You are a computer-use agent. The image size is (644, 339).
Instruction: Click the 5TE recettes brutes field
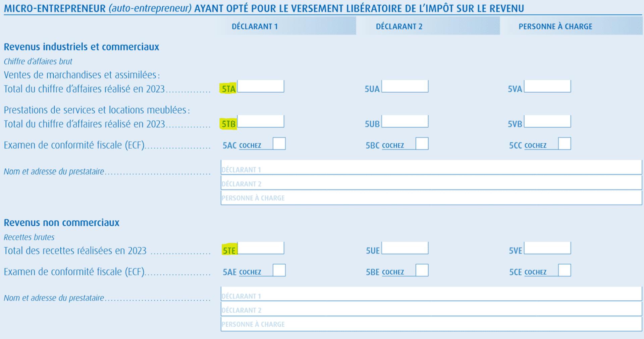pyautogui.click(x=261, y=248)
